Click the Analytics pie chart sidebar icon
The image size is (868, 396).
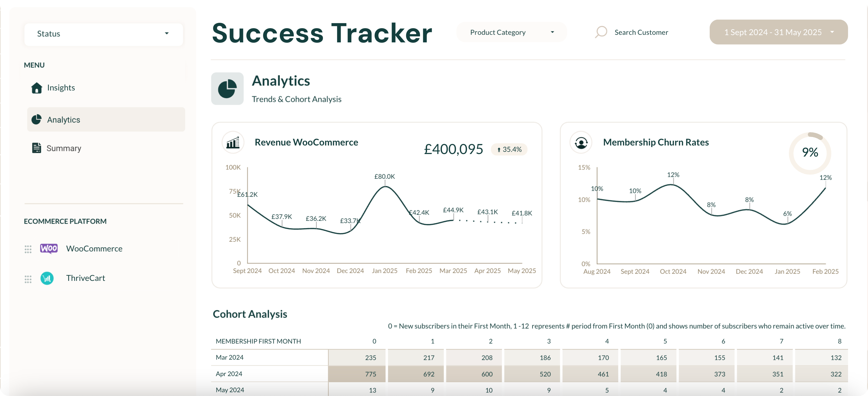pyautogui.click(x=36, y=120)
